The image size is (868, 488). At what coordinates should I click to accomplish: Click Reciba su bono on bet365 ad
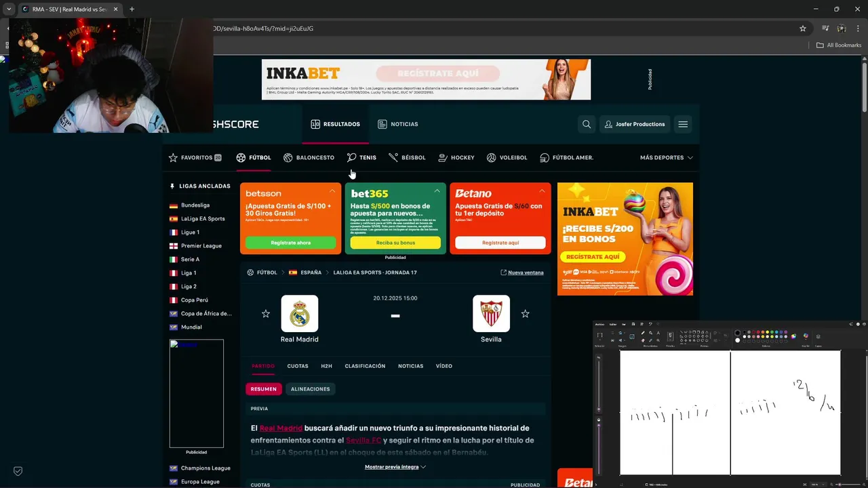click(x=395, y=243)
